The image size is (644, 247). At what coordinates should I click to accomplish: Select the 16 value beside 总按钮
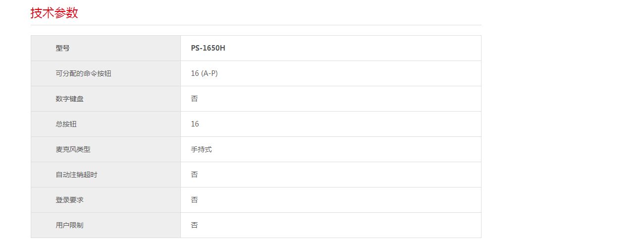[195, 124]
